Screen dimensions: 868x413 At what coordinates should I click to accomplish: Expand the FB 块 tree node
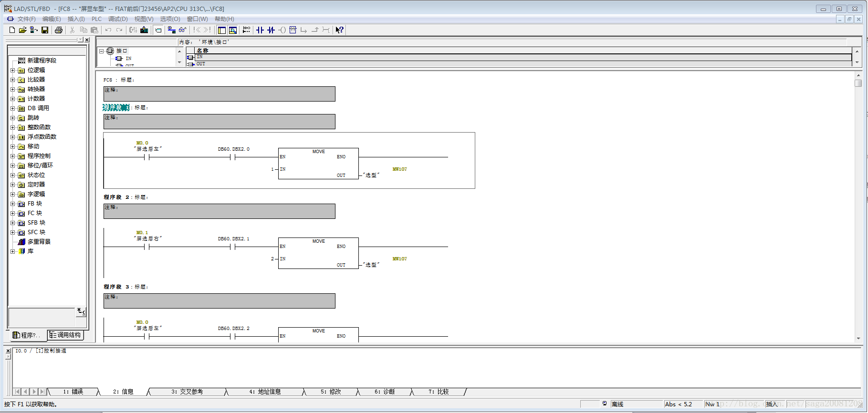click(x=12, y=204)
